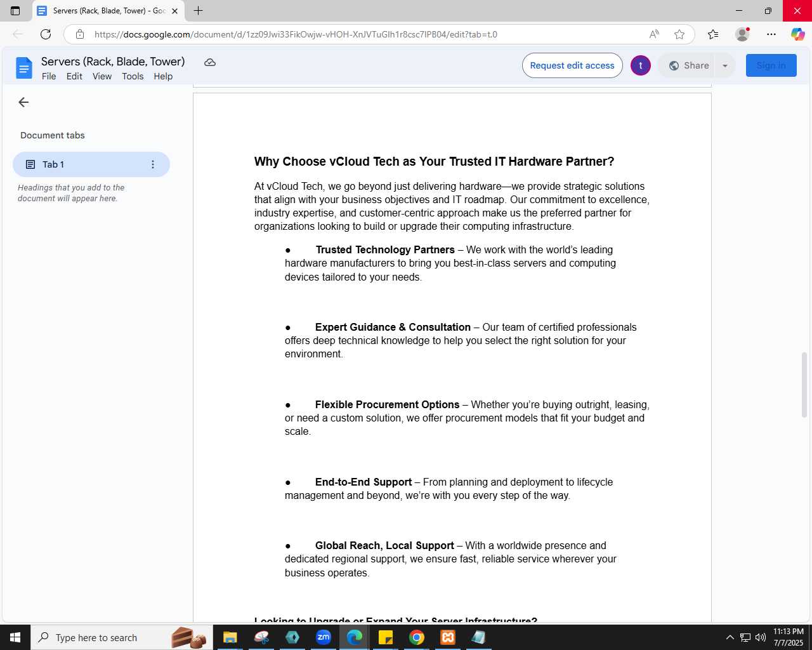The image size is (812, 650).
Task: Show hidden system tray icons
Action: click(x=730, y=637)
